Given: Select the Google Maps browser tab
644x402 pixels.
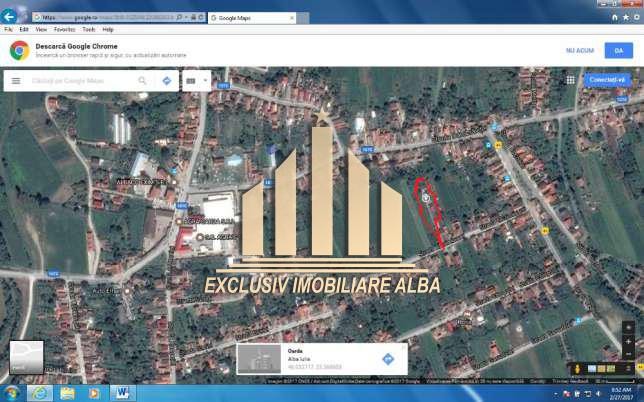Looking at the screenshot, I should [251, 18].
